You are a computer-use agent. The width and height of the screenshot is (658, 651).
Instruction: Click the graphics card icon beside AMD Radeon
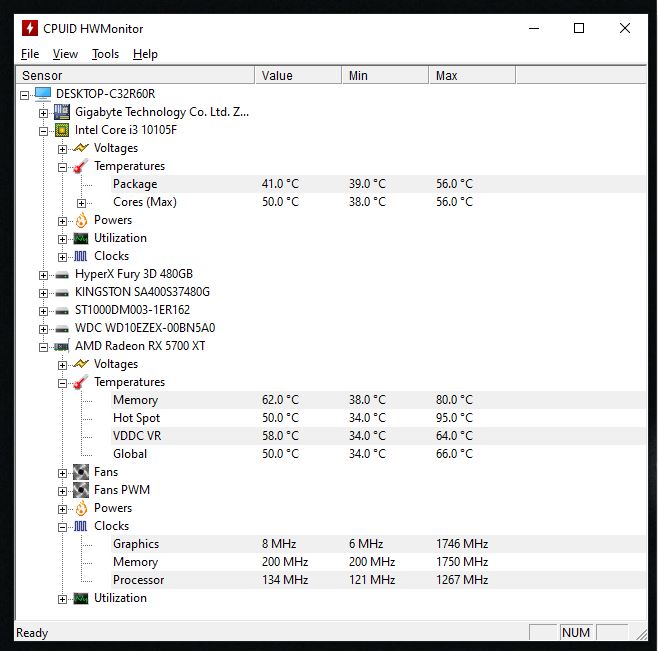[x=62, y=347]
